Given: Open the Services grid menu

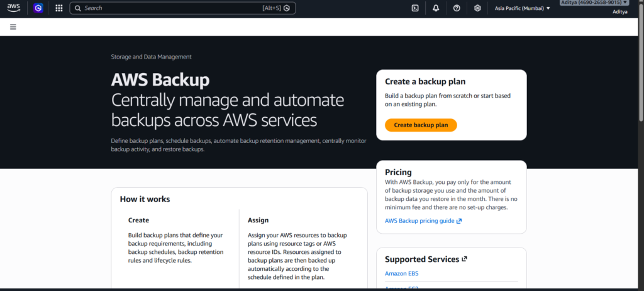Looking at the screenshot, I should [x=59, y=8].
